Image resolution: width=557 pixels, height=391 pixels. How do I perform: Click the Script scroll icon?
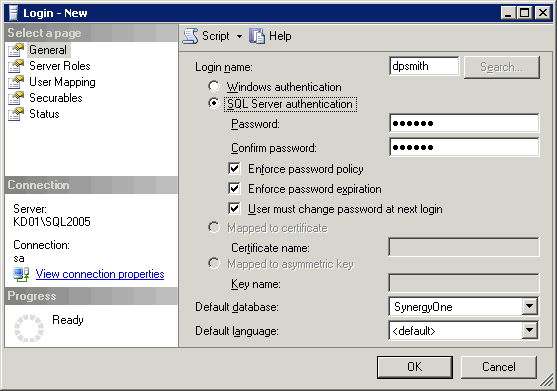[x=190, y=36]
